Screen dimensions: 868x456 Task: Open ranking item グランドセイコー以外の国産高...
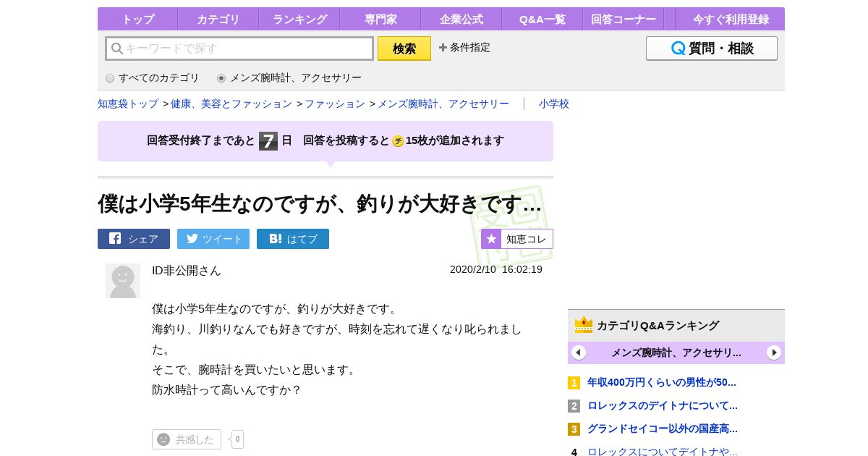[663, 428]
